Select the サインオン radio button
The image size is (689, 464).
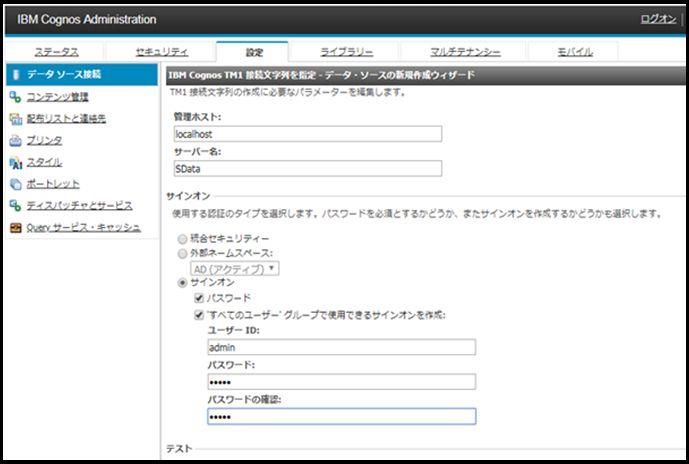click(x=182, y=283)
